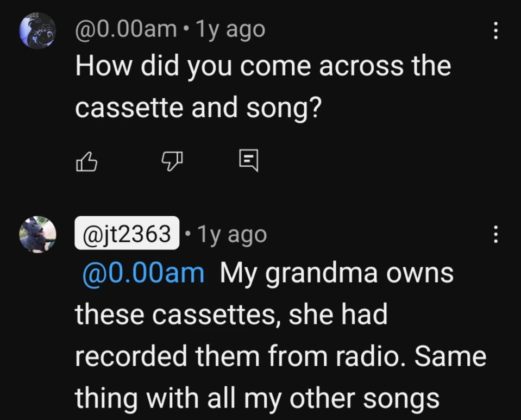
Task: Open more options for @0.00am's comment
Action: coord(495,30)
